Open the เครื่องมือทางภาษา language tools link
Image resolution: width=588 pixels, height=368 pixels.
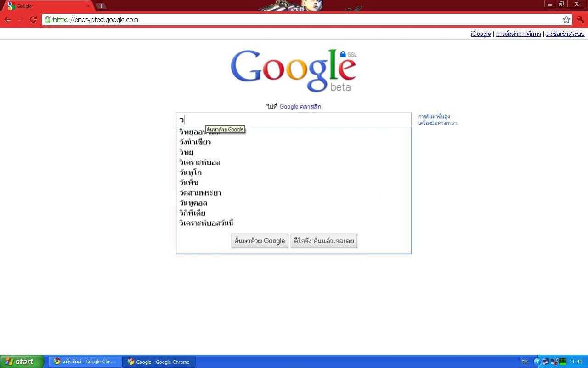pos(437,123)
